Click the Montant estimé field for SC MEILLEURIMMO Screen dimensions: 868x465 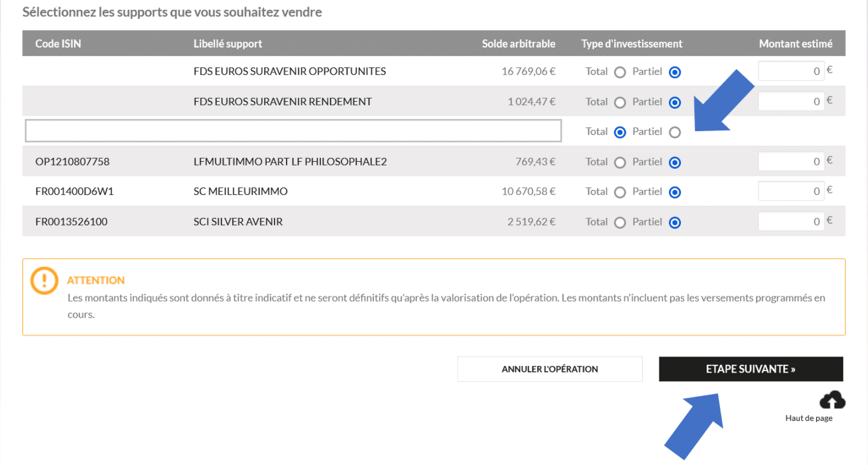(790, 191)
